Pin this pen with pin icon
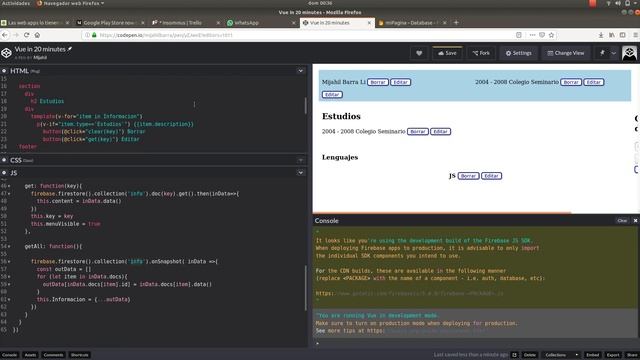The image size is (640, 360). pos(602,53)
